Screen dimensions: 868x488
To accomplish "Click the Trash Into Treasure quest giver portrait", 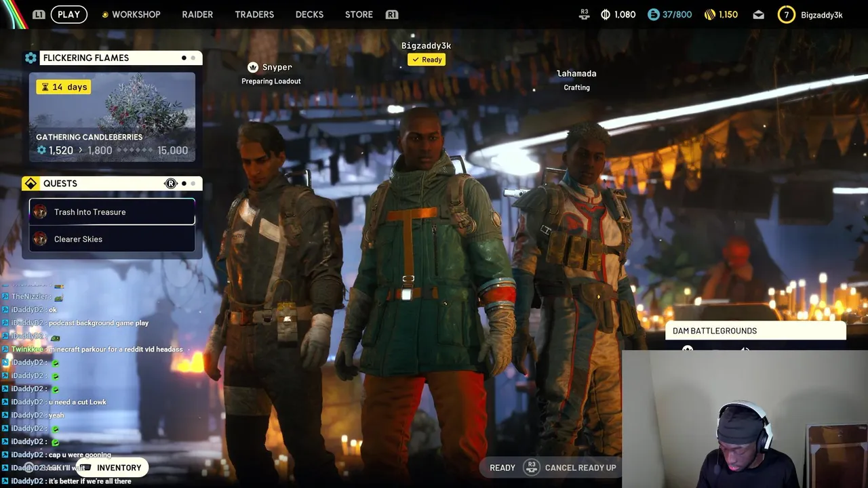I will pyautogui.click(x=40, y=211).
